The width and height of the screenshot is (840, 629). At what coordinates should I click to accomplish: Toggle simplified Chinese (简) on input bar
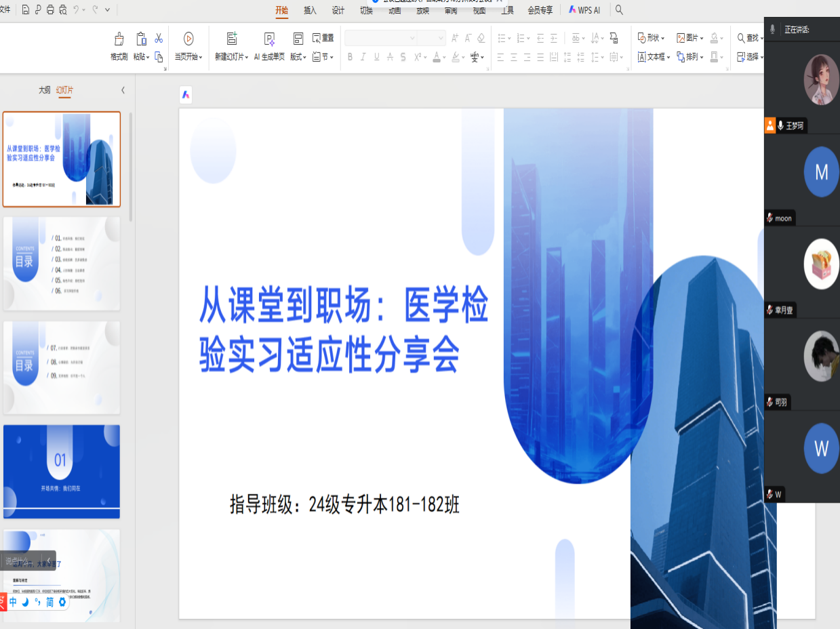[49, 602]
